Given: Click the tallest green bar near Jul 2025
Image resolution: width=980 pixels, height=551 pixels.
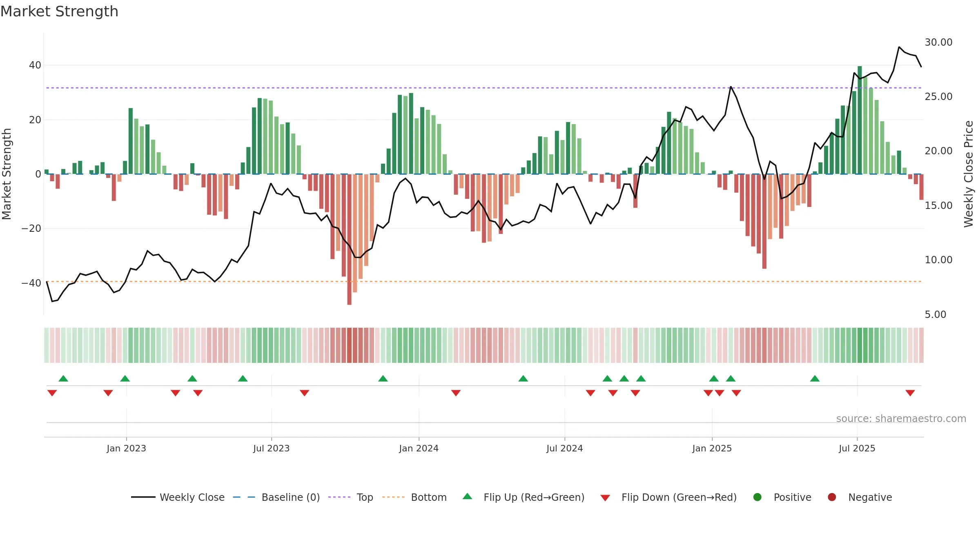Looking at the screenshot, I should [860, 120].
